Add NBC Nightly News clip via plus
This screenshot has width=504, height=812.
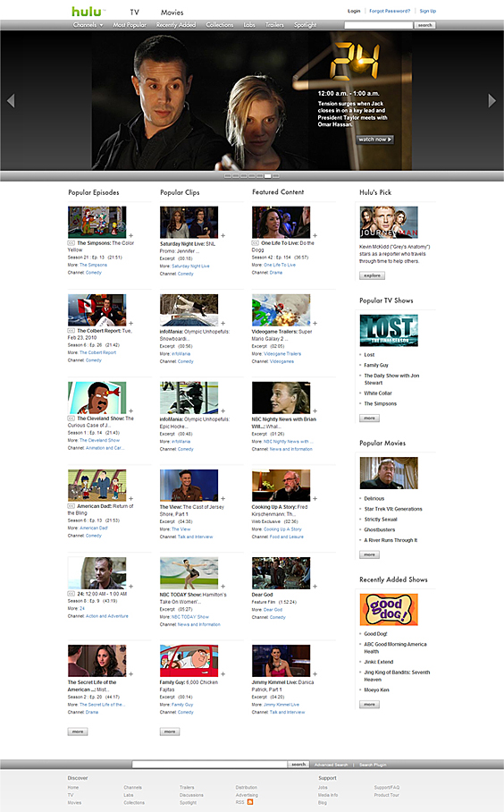point(315,411)
